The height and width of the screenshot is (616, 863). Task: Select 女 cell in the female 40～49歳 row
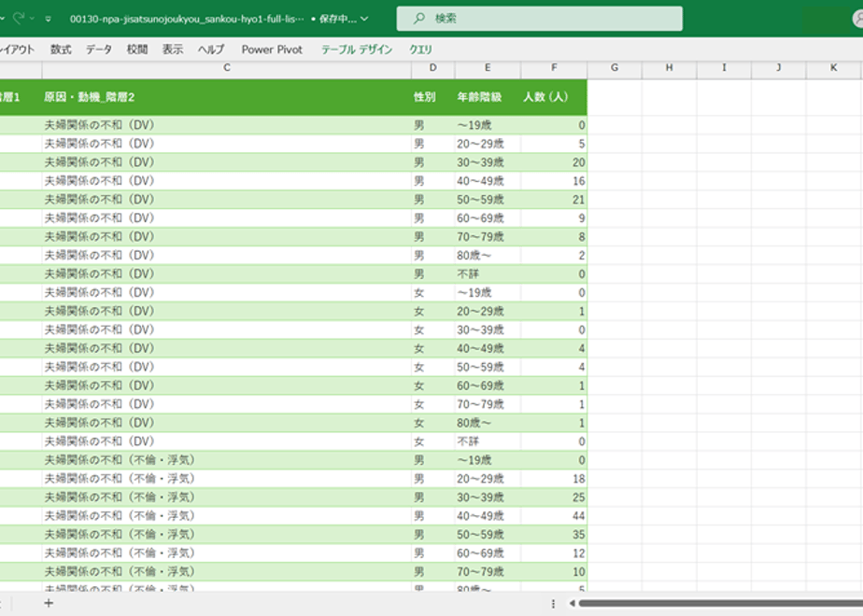coord(433,348)
